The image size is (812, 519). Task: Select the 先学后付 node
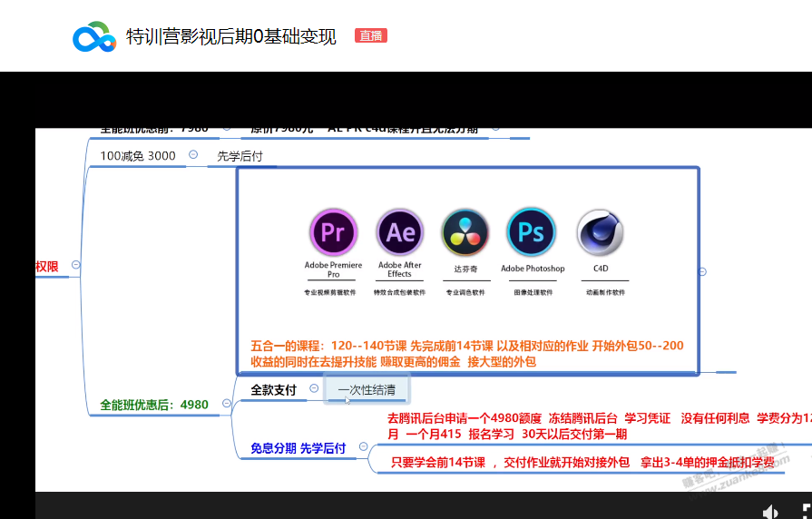coord(240,156)
